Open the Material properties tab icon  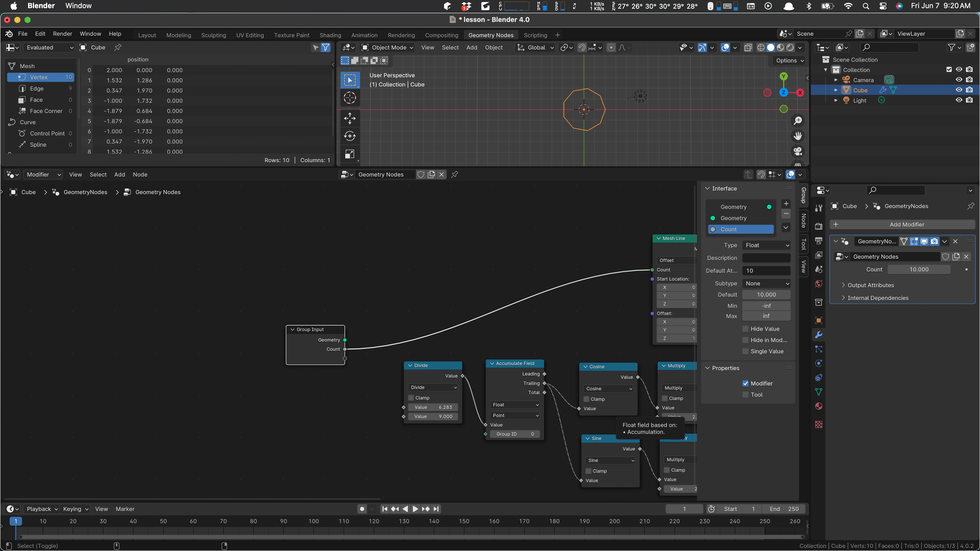819,407
